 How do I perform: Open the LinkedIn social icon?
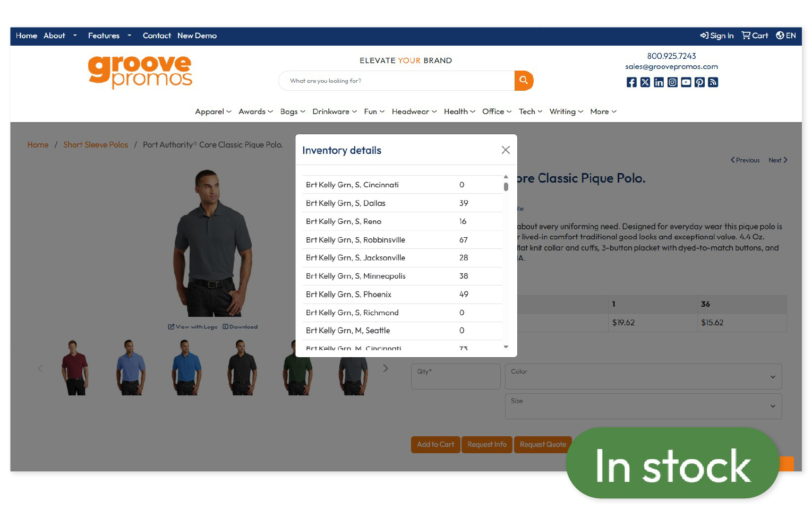point(659,82)
